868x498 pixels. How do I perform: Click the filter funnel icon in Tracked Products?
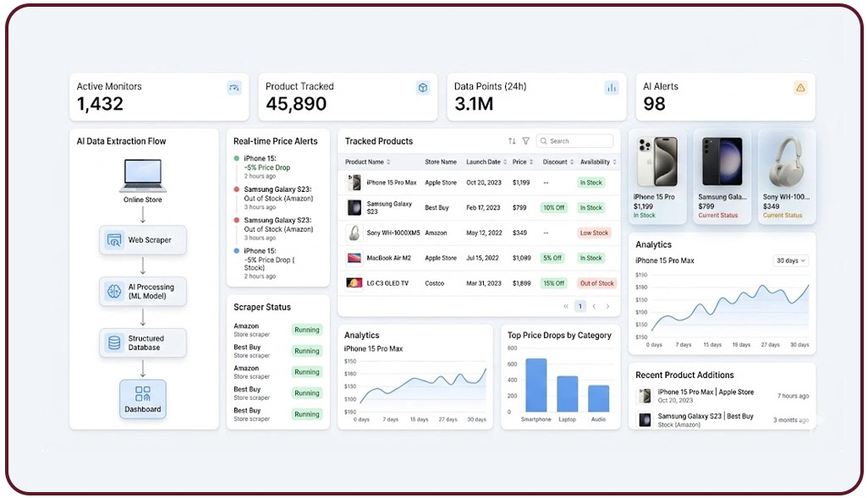[526, 141]
